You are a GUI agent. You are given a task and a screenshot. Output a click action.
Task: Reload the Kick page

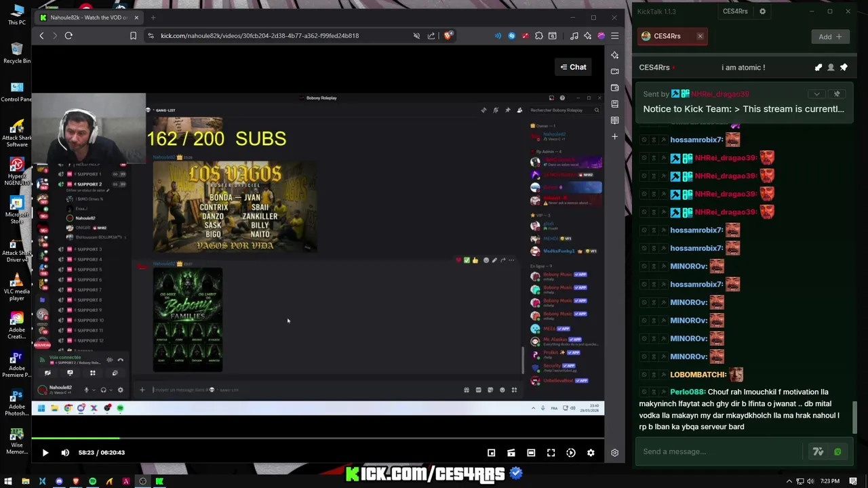[68, 36]
